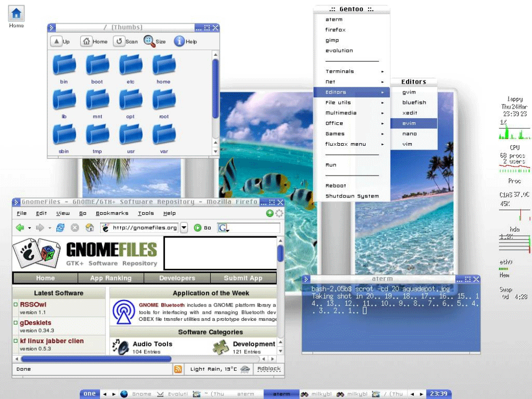This screenshot has height=399, width=532.
Task: Open the back button history dropdown arrow
Action: tap(29, 228)
